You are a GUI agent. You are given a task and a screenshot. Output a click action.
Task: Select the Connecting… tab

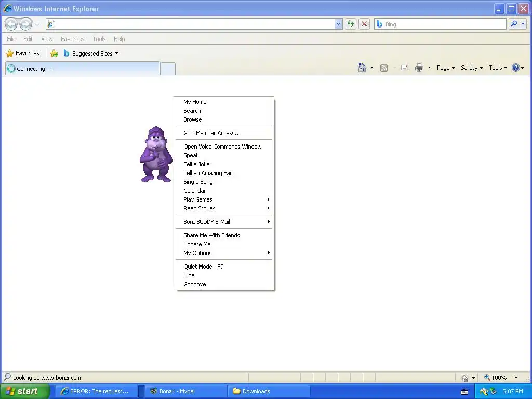tap(83, 69)
